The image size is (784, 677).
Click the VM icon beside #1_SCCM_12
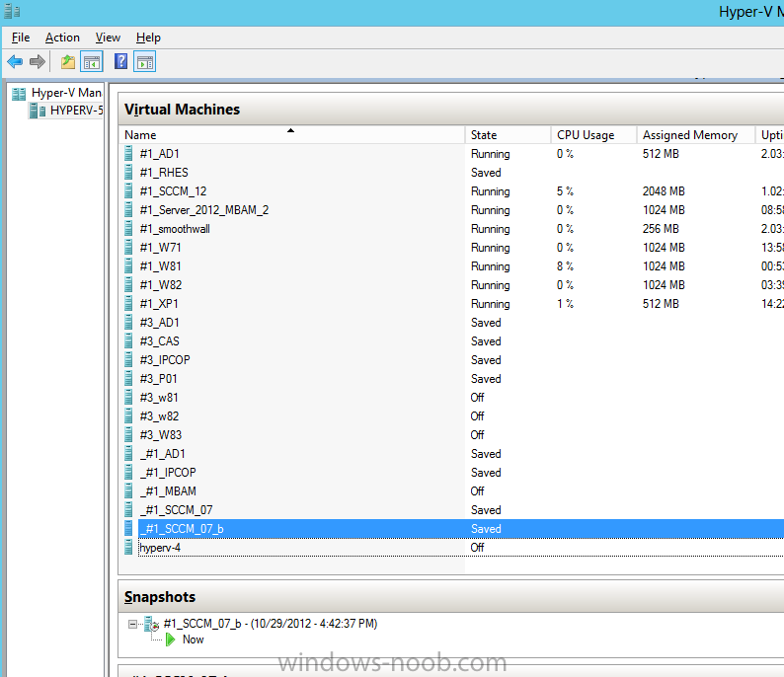[x=128, y=190]
